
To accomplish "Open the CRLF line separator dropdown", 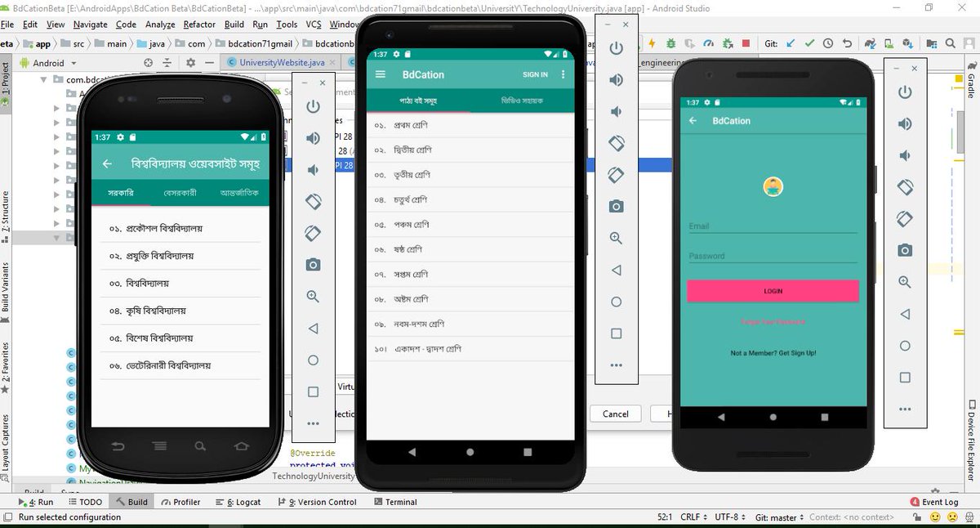I will 693,517.
